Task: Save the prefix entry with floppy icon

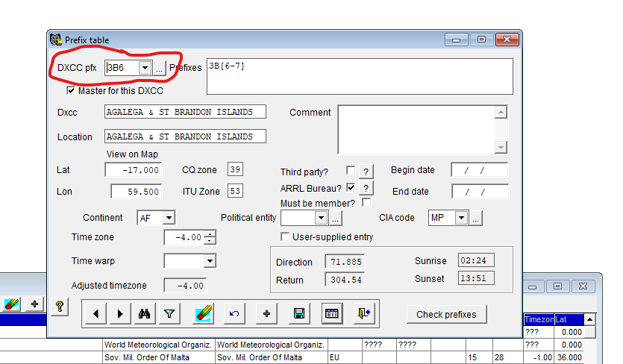Action: pyautogui.click(x=299, y=314)
